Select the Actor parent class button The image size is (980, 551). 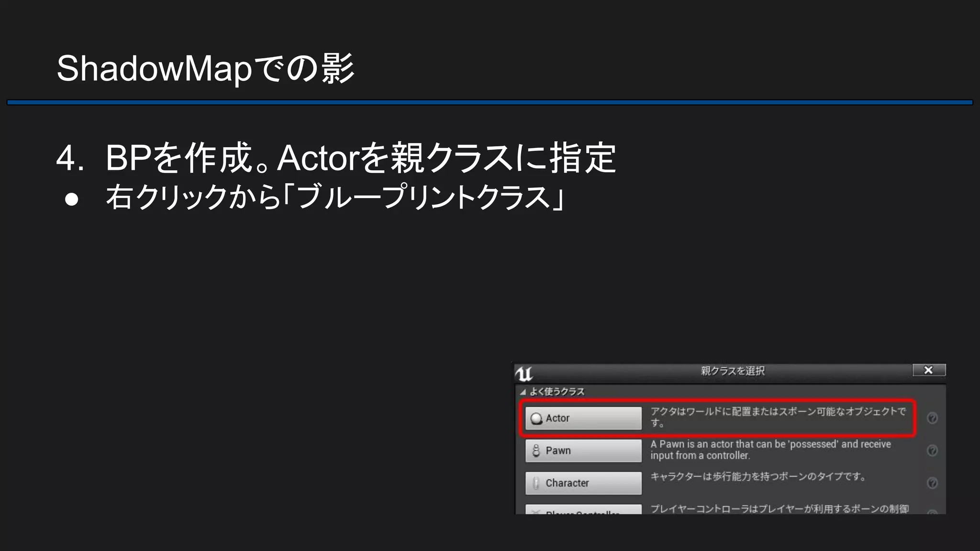583,418
